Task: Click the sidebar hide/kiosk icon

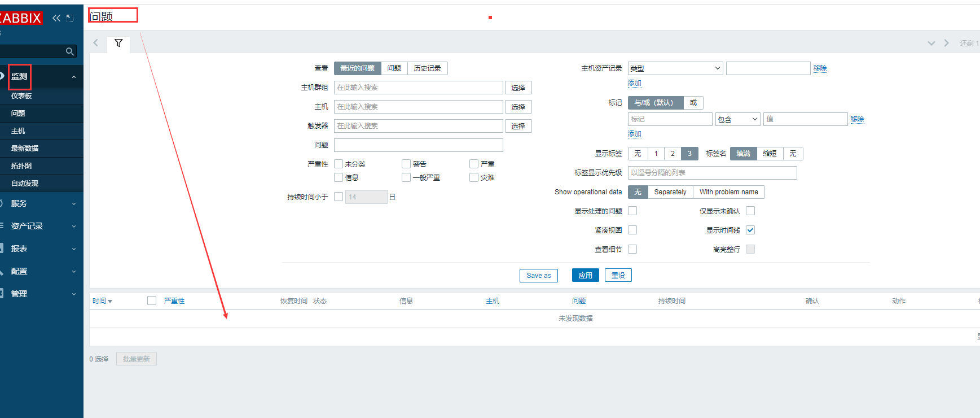Action: point(70,18)
